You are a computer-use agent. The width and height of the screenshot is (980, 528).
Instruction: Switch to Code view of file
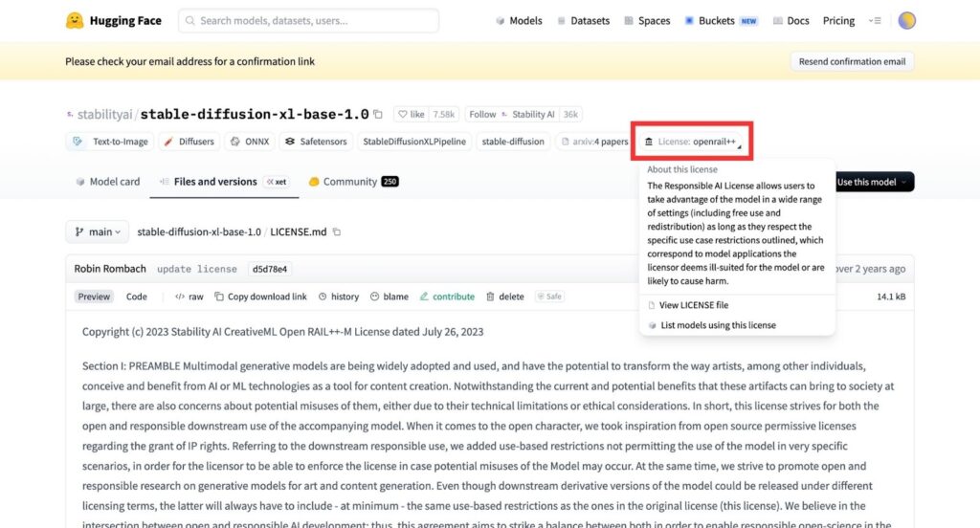[137, 297]
